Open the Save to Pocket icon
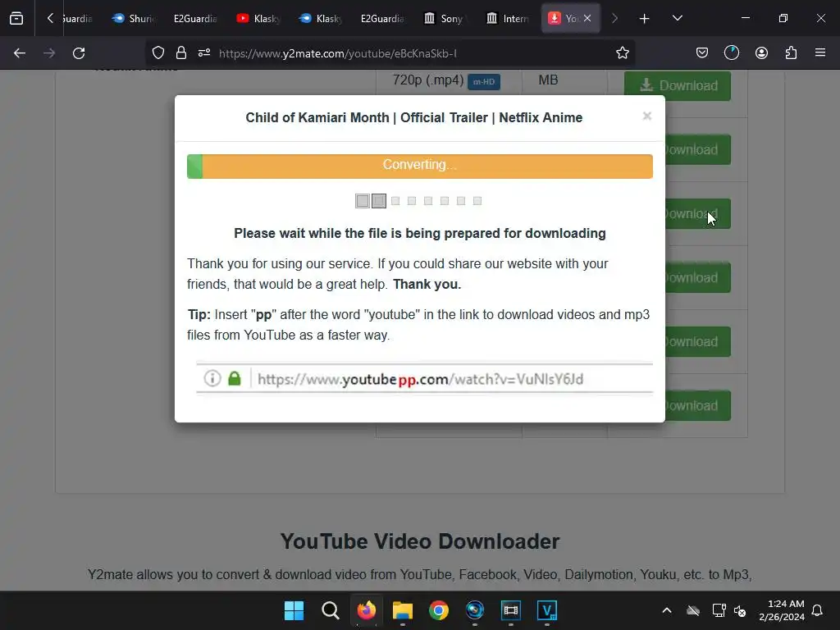The height and width of the screenshot is (630, 840). click(702, 52)
